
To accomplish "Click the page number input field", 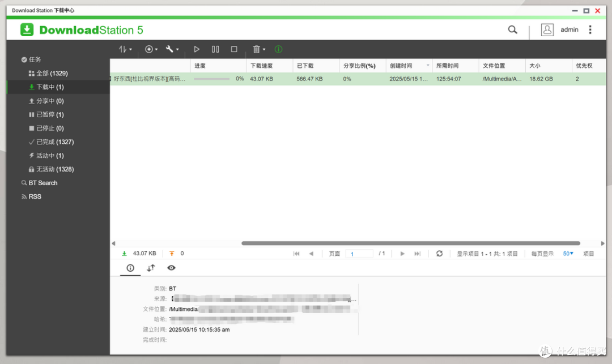I will click(x=359, y=254).
